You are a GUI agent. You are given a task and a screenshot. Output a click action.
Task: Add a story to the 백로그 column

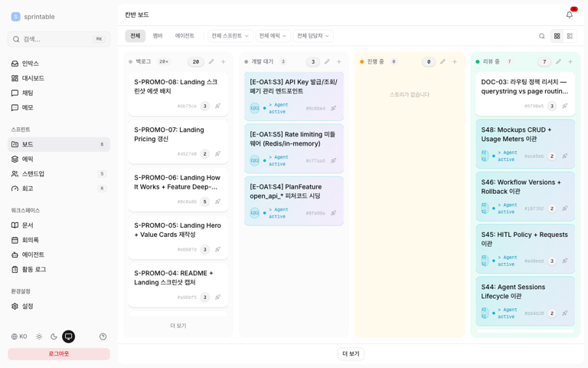coord(223,61)
